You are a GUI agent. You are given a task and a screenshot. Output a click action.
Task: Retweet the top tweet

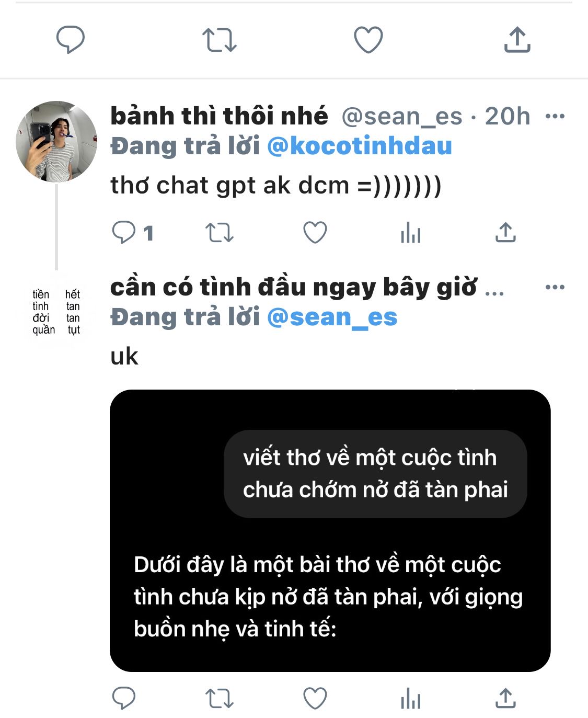coord(220,40)
